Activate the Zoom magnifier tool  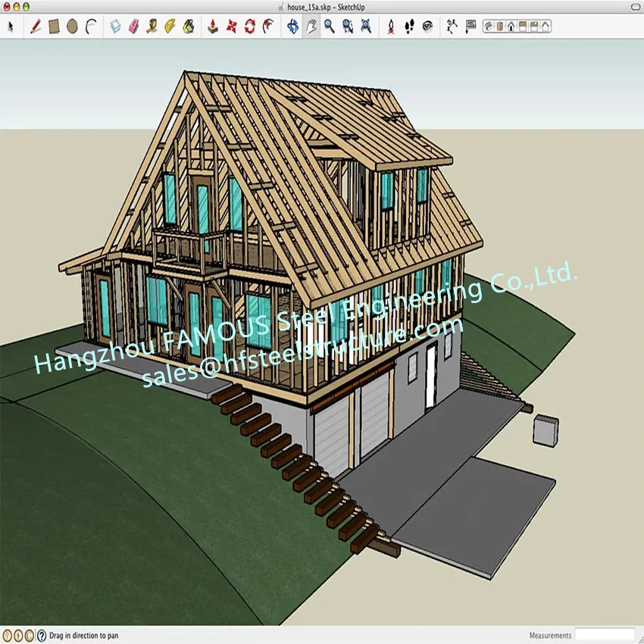click(x=330, y=27)
